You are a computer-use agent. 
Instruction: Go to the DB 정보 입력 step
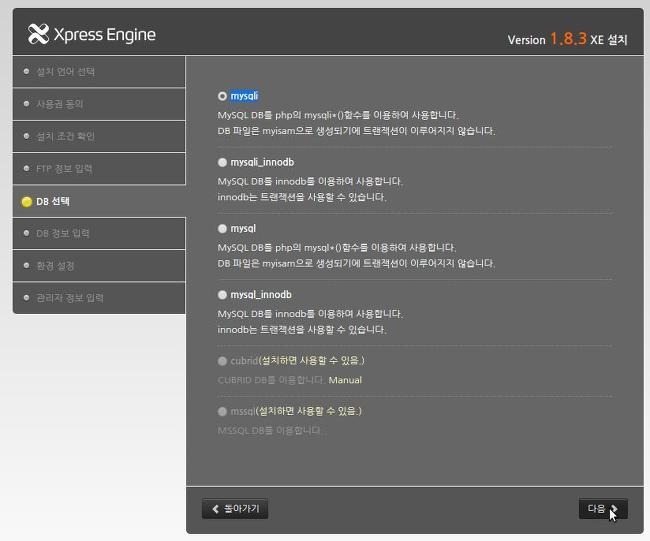coord(99,233)
